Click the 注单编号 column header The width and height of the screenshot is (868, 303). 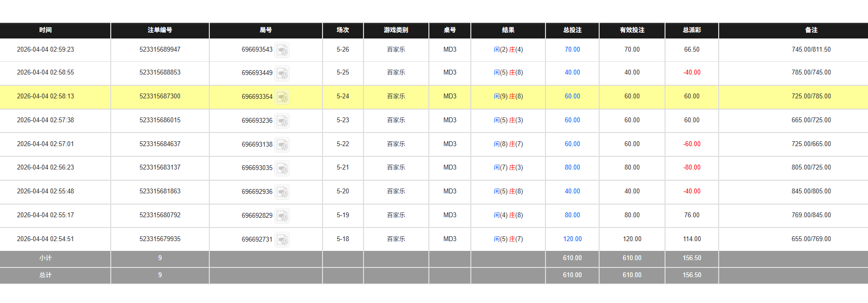(160, 30)
